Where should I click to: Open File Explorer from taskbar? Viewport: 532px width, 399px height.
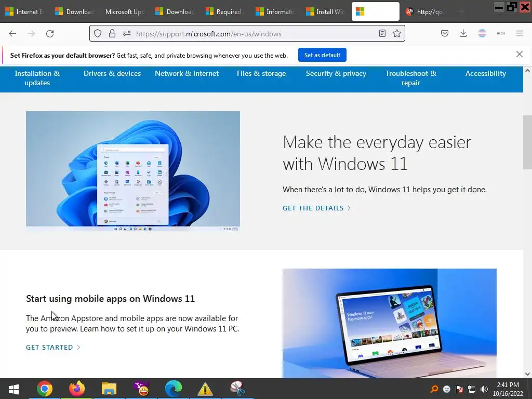click(109, 389)
